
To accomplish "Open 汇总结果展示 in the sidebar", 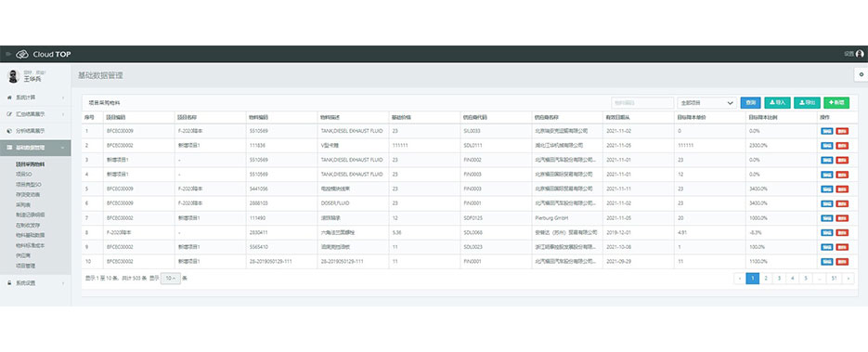I will (x=35, y=114).
